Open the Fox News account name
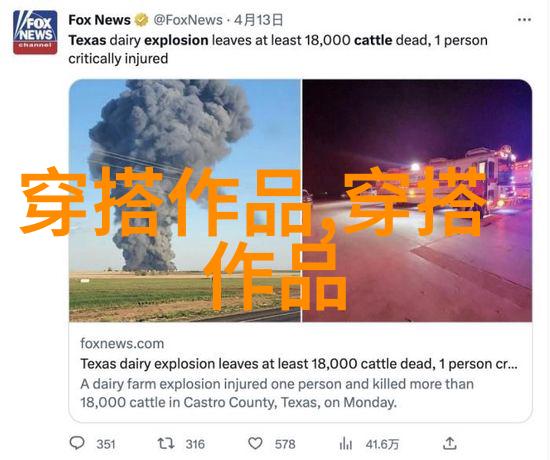Image resolution: width=550 pixels, height=460 pixels. click(x=99, y=20)
